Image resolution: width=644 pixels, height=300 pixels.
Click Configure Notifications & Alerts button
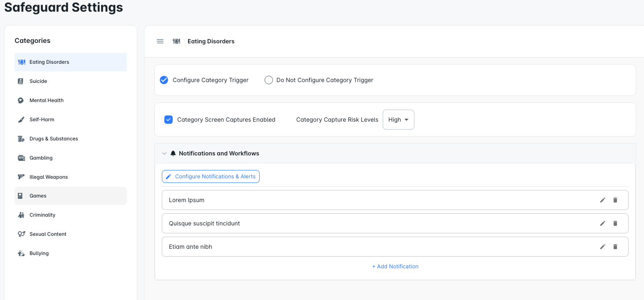point(211,177)
